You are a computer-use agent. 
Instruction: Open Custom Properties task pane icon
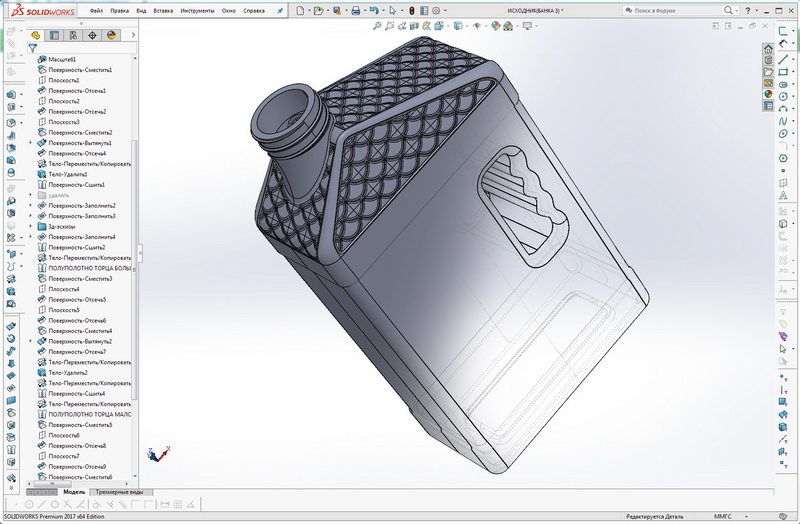point(768,106)
